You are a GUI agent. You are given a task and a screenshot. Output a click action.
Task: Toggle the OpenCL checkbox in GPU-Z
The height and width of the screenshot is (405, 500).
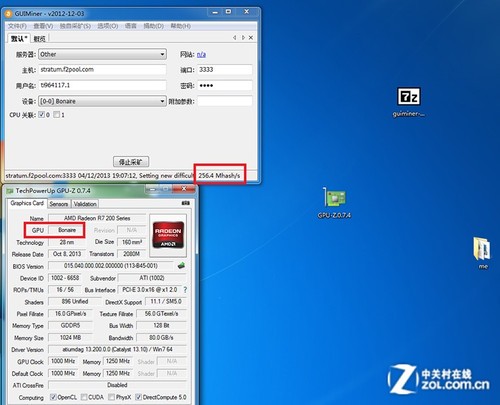tap(53, 397)
